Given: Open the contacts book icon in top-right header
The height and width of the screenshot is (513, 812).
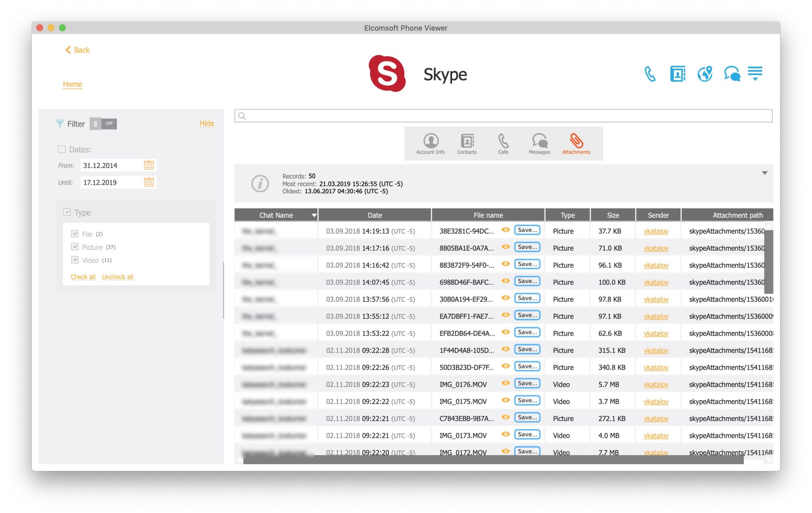Looking at the screenshot, I should tap(677, 74).
